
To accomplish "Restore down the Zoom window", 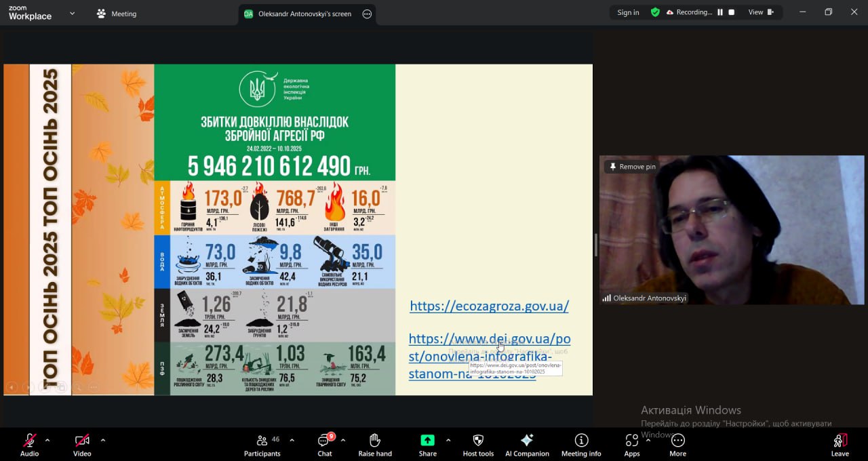I will [x=828, y=12].
